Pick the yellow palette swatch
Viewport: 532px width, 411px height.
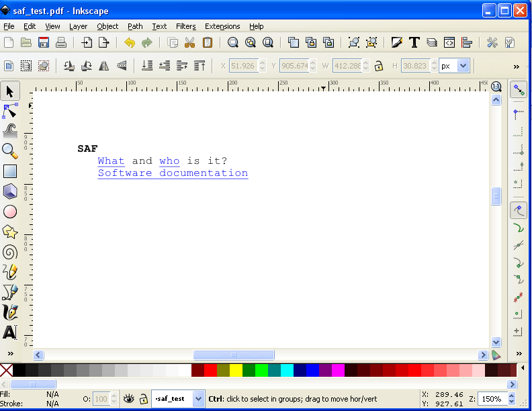point(236,370)
